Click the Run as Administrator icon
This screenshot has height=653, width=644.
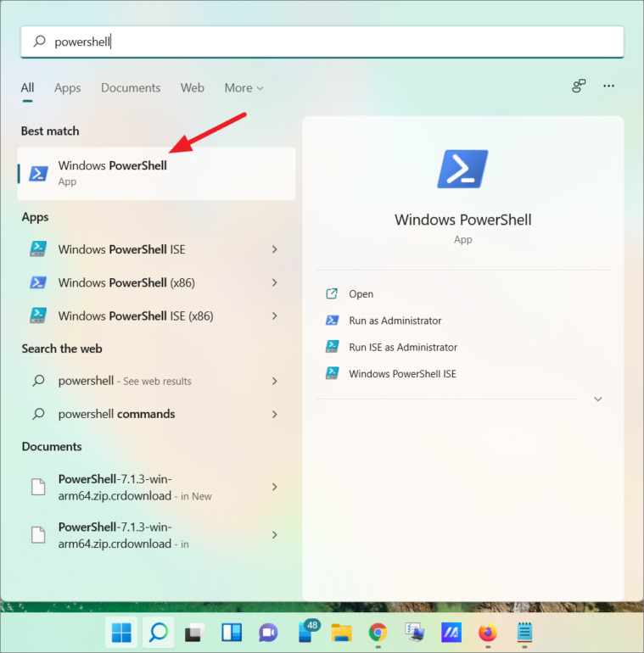click(x=332, y=321)
